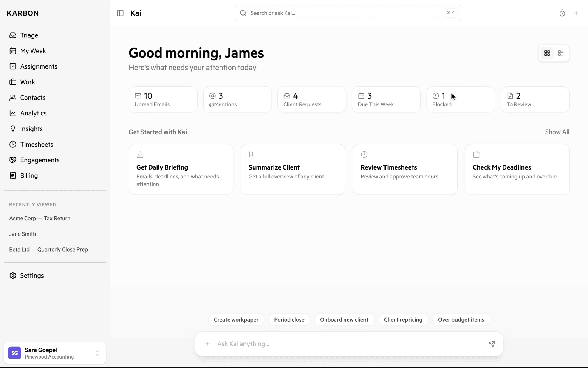Click the Due This Week calendar icon
This screenshot has width=588, height=368.
(361, 96)
